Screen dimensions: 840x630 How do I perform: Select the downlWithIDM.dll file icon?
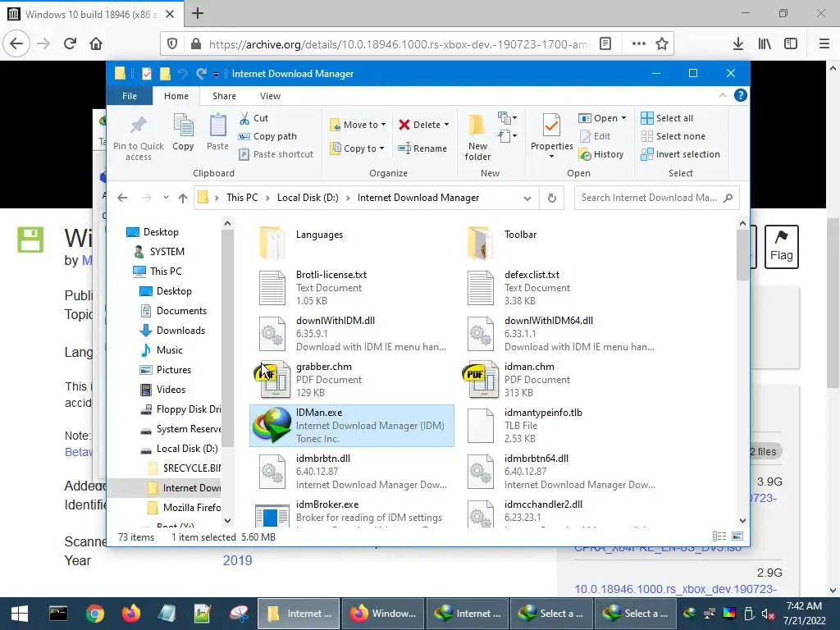(272, 334)
